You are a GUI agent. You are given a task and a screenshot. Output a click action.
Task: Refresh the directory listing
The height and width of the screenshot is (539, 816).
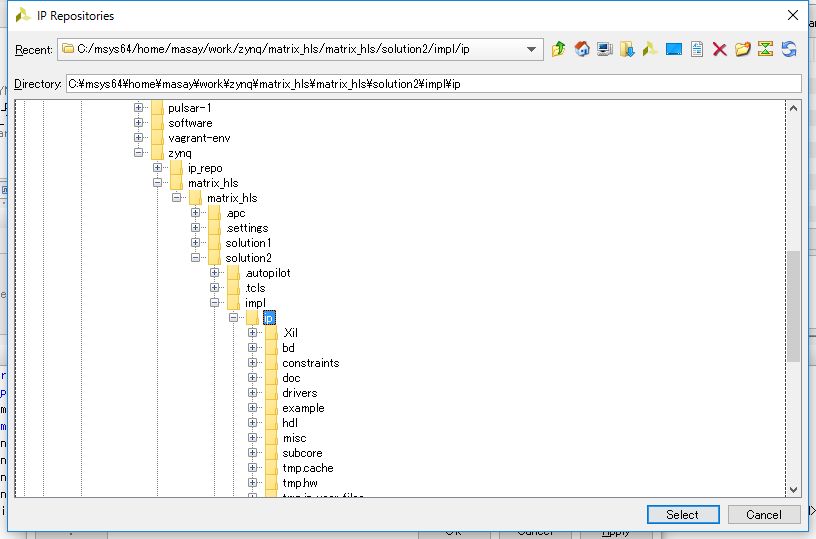click(x=788, y=49)
